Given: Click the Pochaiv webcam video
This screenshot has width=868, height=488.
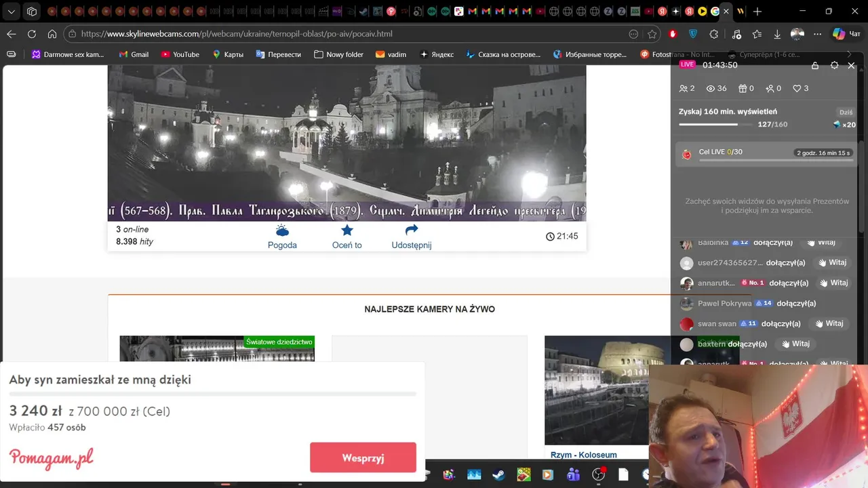Looking at the screenshot, I should pos(347,143).
